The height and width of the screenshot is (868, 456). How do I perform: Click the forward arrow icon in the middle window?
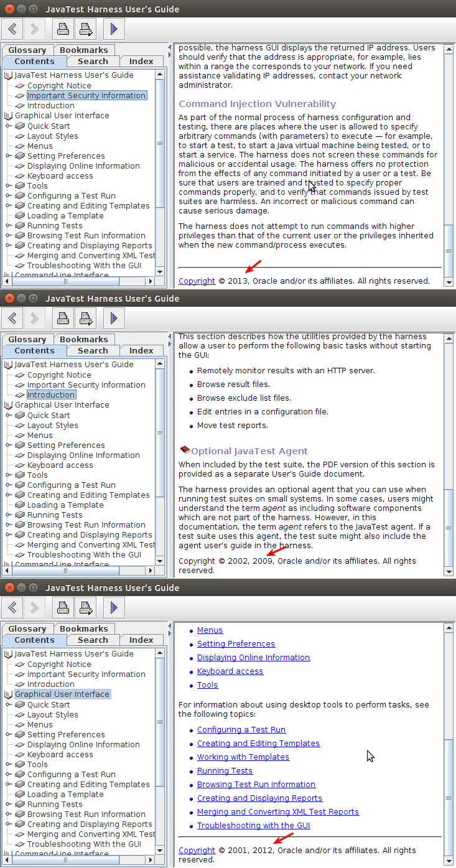pyautogui.click(x=34, y=318)
